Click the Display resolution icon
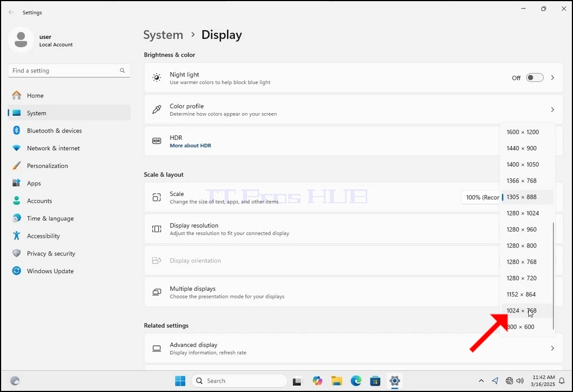This screenshot has height=392, width=573. click(x=157, y=229)
